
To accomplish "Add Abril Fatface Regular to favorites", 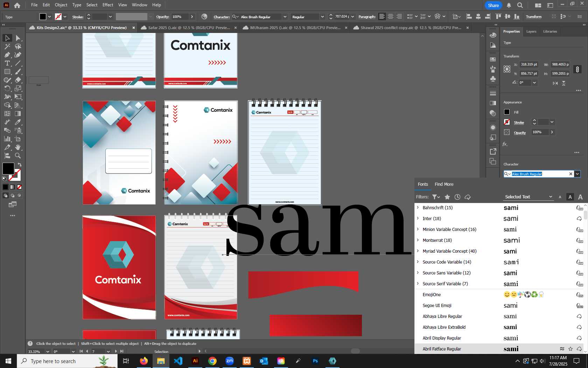I will point(570,349).
